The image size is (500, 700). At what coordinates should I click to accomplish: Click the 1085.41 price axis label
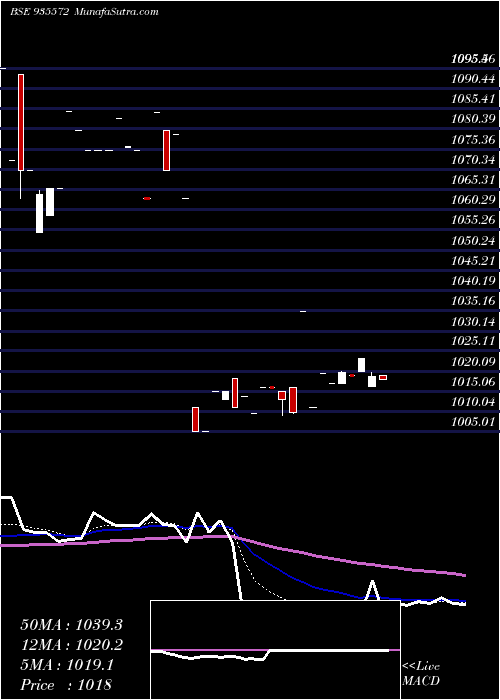point(473,99)
